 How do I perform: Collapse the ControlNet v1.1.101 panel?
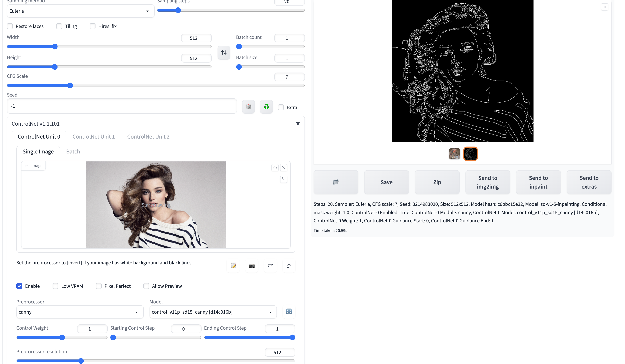click(x=298, y=123)
